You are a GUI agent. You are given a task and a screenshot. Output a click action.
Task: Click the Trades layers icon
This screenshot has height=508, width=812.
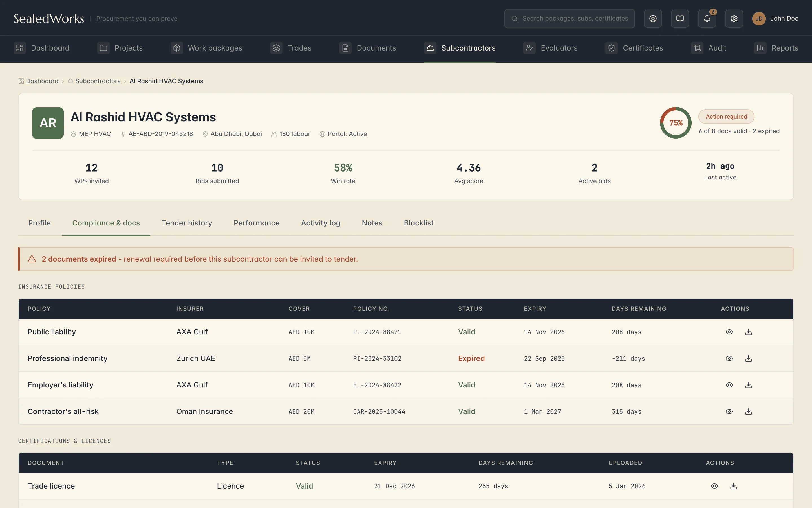(276, 48)
